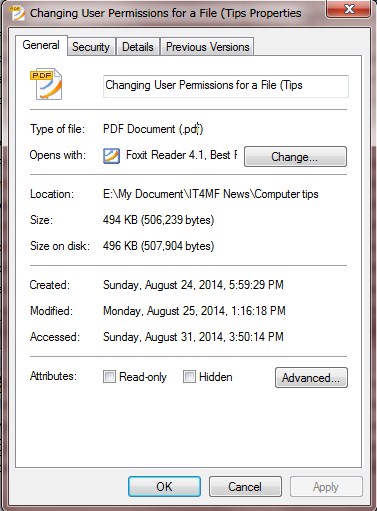Enable the Read-only attribute checkbox
The height and width of the screenshot is (511, 377).
[x=109, y=377]
